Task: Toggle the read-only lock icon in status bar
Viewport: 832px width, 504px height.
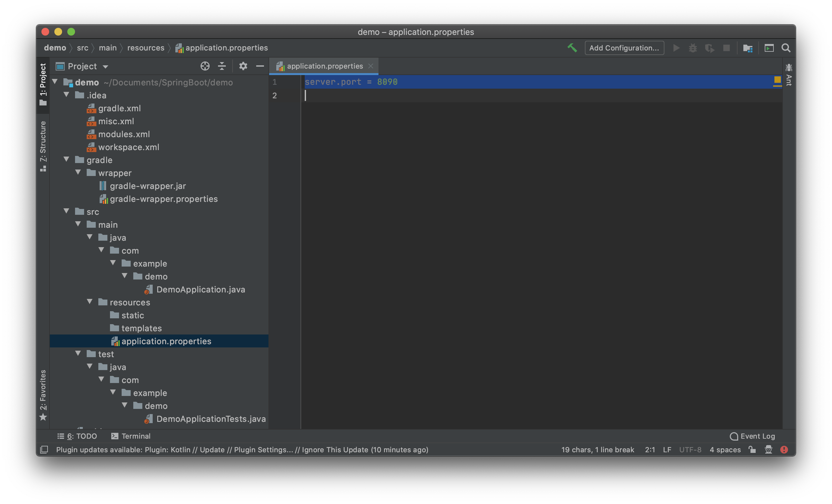Action: click(752, 450)
